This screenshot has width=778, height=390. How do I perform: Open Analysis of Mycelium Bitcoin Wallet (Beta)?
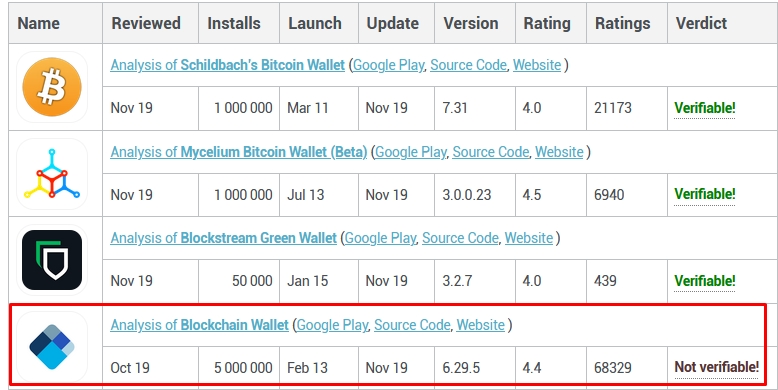[x=239, y=152]
